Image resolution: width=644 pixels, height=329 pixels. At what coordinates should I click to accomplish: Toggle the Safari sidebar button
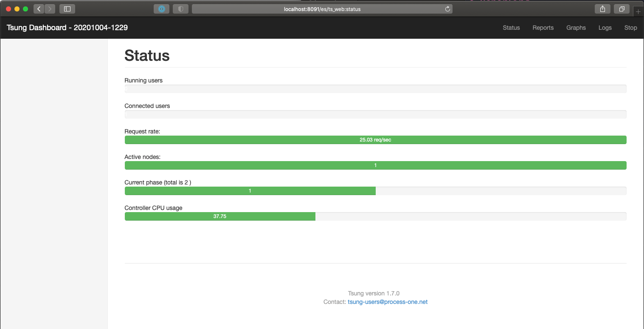pos(67,9)
